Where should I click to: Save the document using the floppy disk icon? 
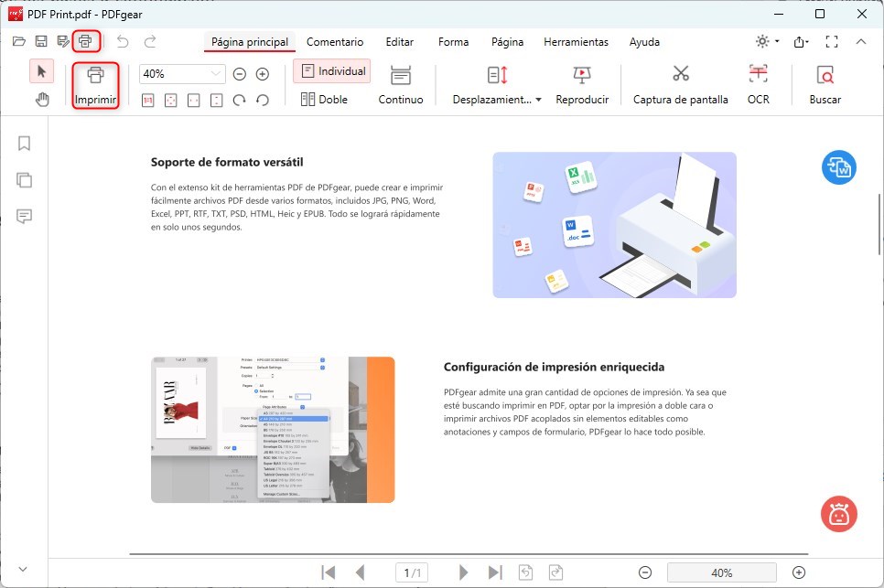41,41
